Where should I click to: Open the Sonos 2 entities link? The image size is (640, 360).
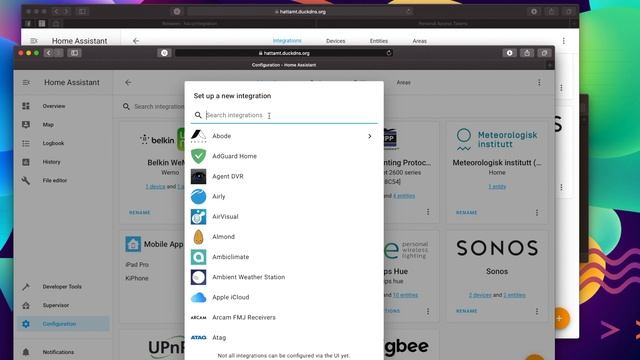(514, 295)
